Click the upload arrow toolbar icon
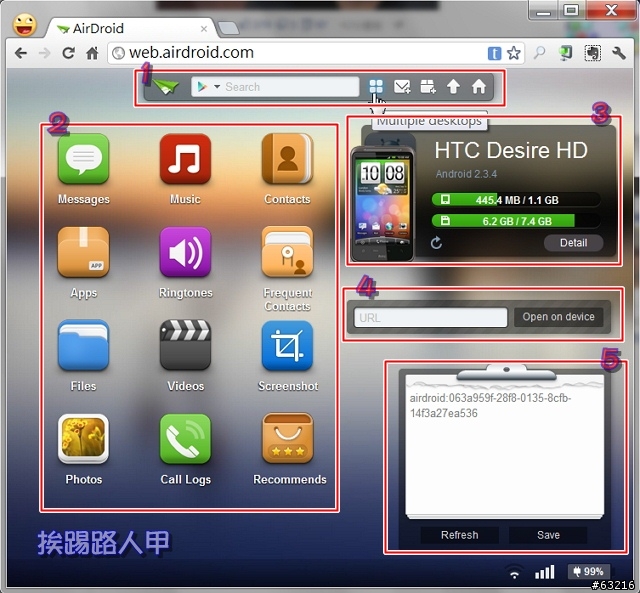This screenshot has height=593, width=640. click(x=453, y=86)
